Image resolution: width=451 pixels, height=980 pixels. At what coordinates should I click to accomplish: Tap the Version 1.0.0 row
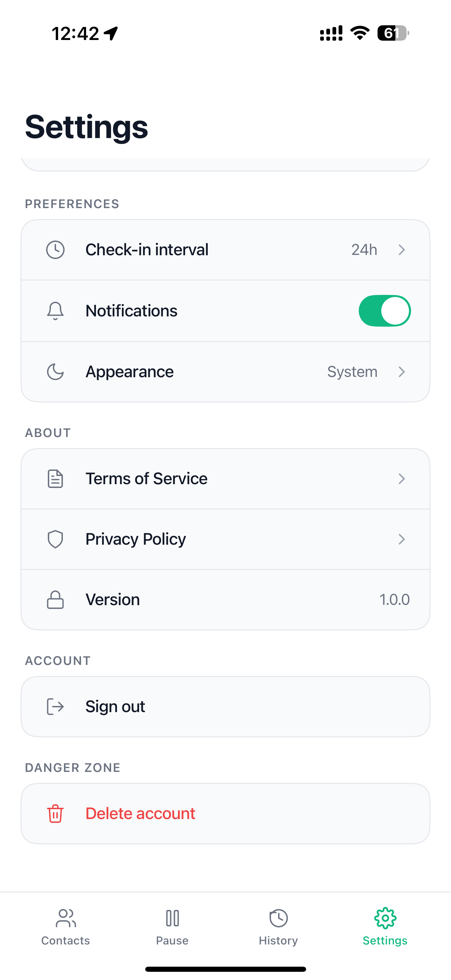(x=225, y=600)
